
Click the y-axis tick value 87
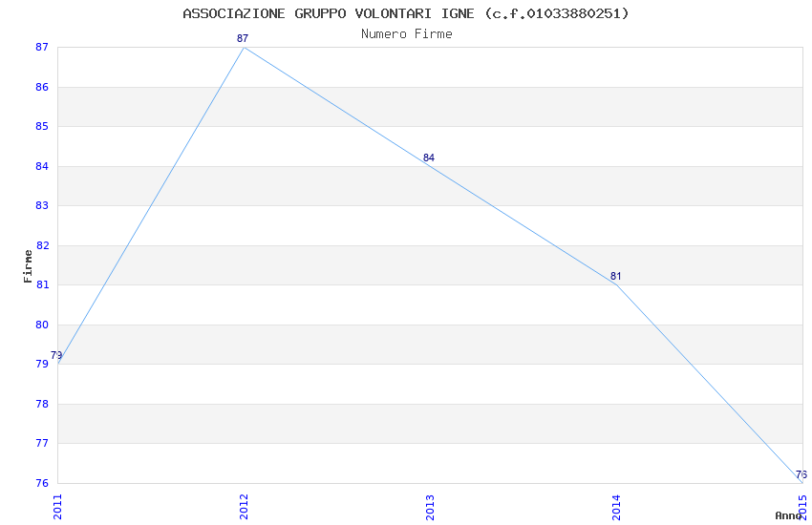point(42,47)
